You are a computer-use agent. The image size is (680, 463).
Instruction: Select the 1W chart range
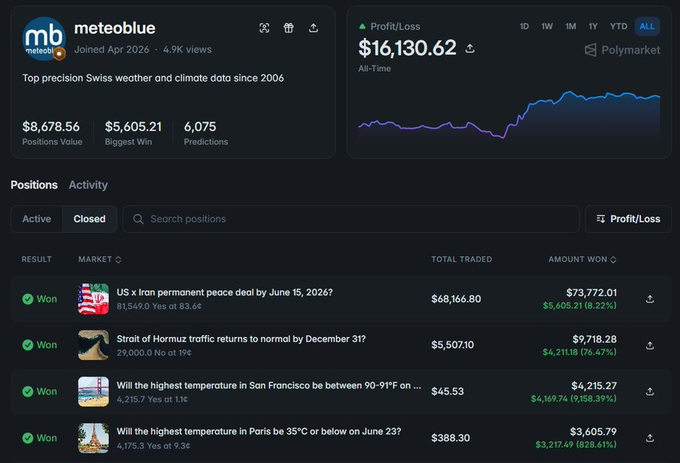pyautogui.click(x=547, y=26)
